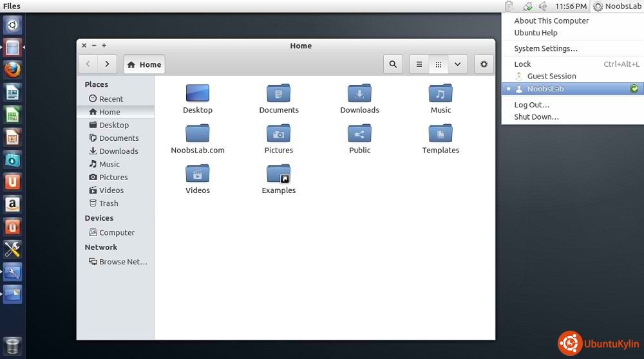Select Computer under Devices
This screenshot has height=359, width=644.
(x=117, y=233)
